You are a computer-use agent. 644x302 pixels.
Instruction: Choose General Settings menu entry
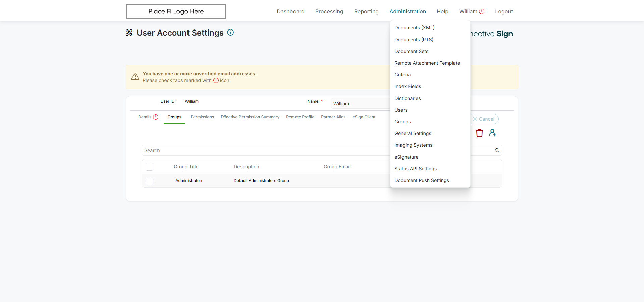(413, 133)
